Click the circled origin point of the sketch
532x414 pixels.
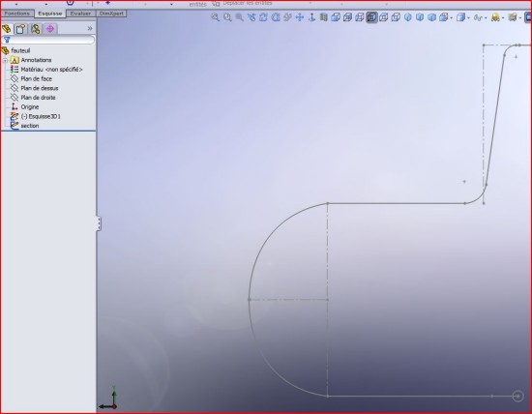(x=517, y=396)
